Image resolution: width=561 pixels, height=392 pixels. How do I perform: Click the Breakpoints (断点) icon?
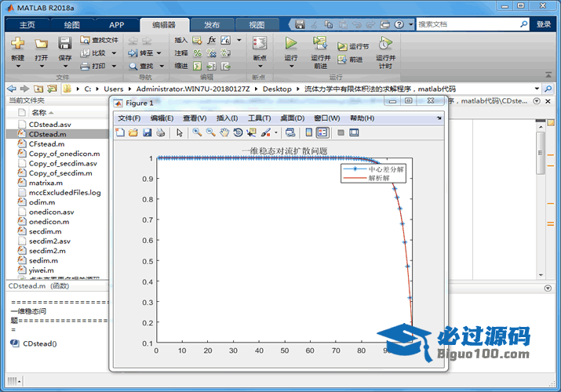coord(260,43)
